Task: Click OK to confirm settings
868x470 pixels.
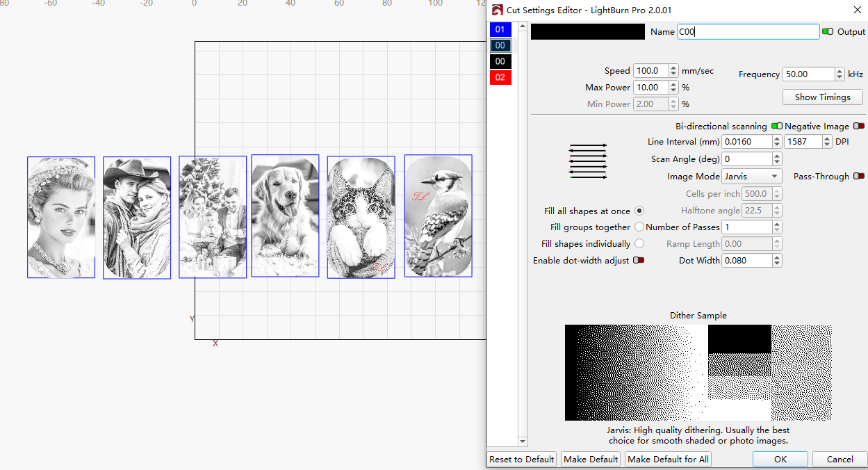Action: coord(780,459)
